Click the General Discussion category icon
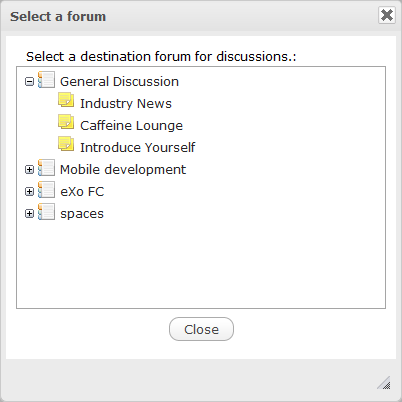The width and height of the screenshot is (402, 402). (x=46, y=80)
